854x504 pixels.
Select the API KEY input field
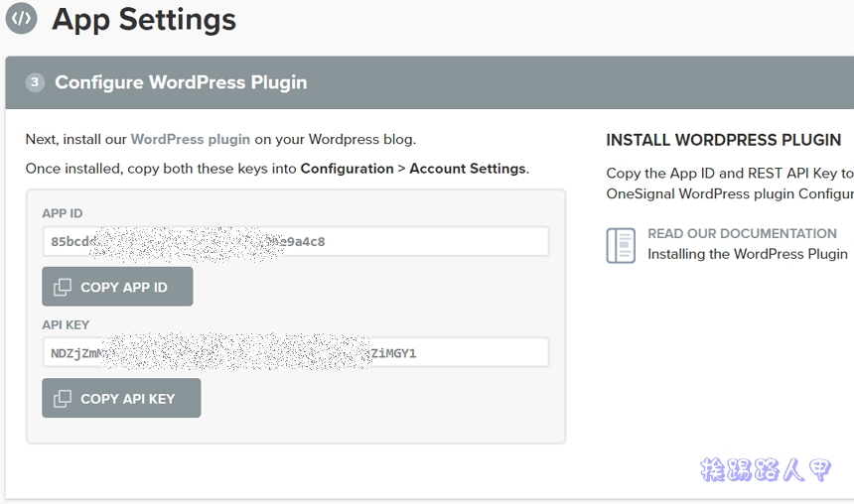[296, 352]
